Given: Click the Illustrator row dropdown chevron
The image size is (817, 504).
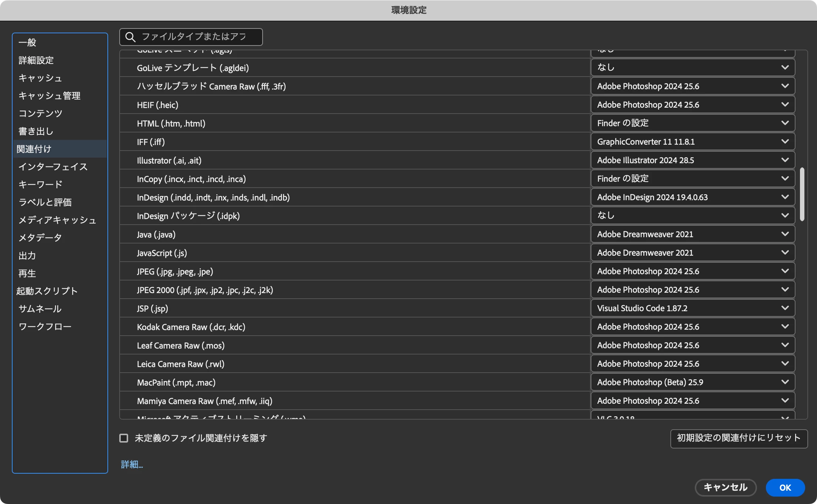Looking at the screenshot, I should click(x=784, y=160).
